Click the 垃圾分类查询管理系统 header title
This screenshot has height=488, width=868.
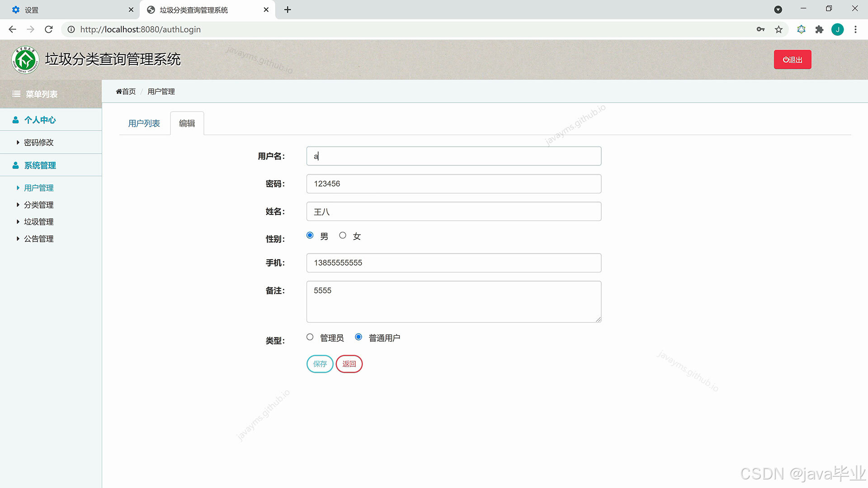click(113, 59)
